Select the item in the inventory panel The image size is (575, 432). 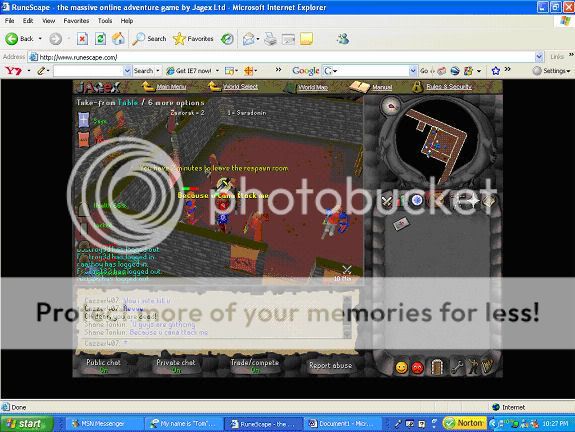(401, 223)
